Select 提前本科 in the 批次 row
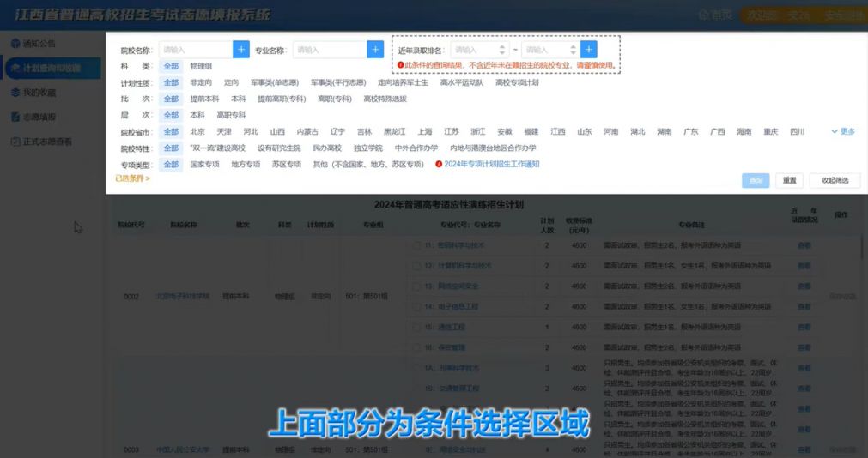This screenshot has height=458, width=868. [x=205, y=99]
